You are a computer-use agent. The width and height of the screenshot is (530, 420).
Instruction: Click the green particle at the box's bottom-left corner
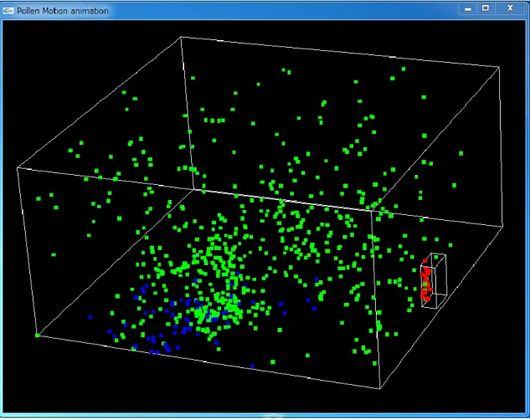point(37,335)
